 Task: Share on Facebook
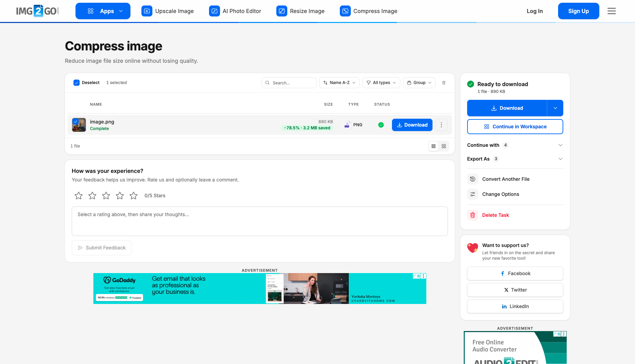pos(515,273)
